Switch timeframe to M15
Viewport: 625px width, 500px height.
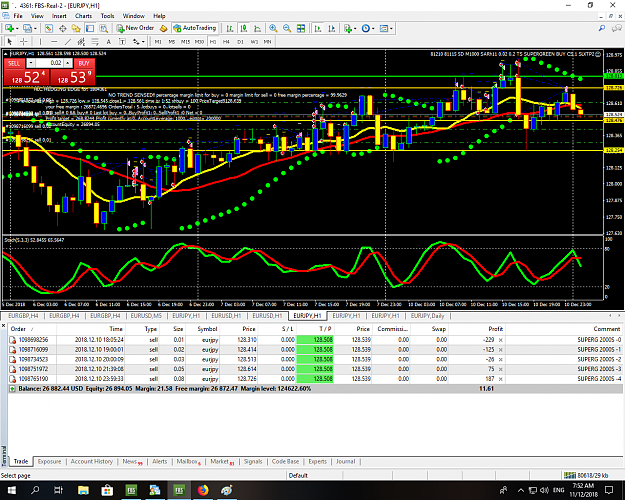click(185, 41)
